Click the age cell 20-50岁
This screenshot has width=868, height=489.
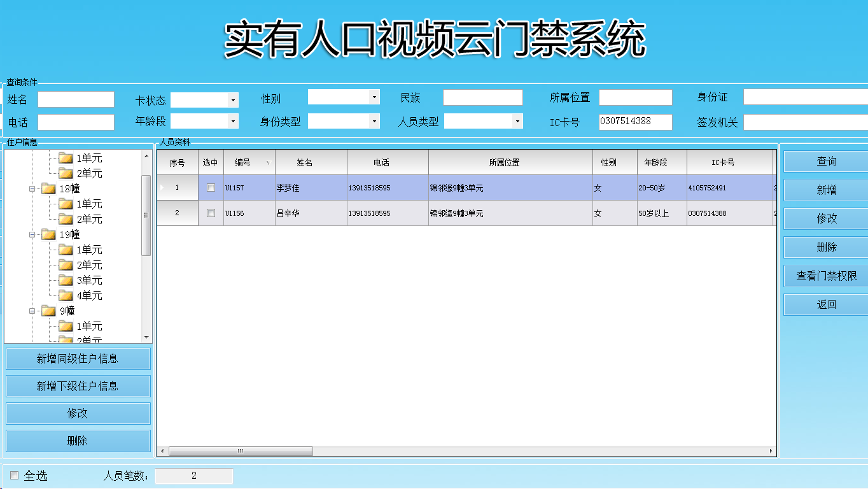pos(662,188)
